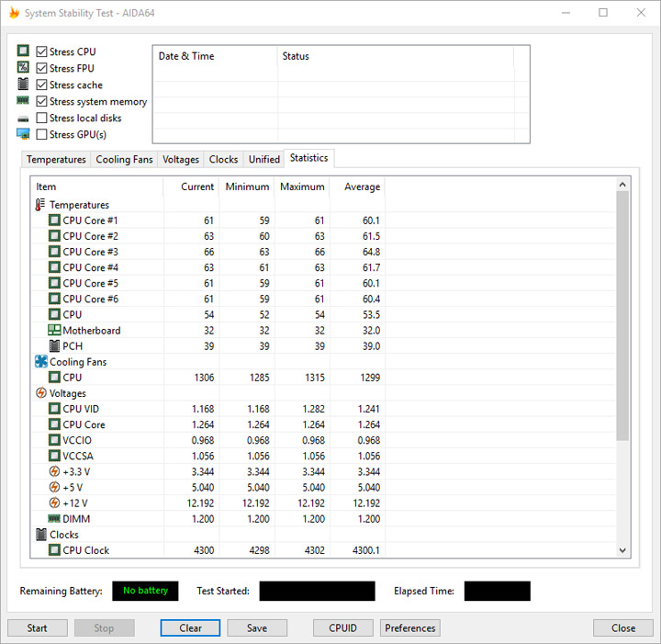This screenshot has width=661, height=644.
Task: Click the Close button at bottom right
Action: click(623, 628)
